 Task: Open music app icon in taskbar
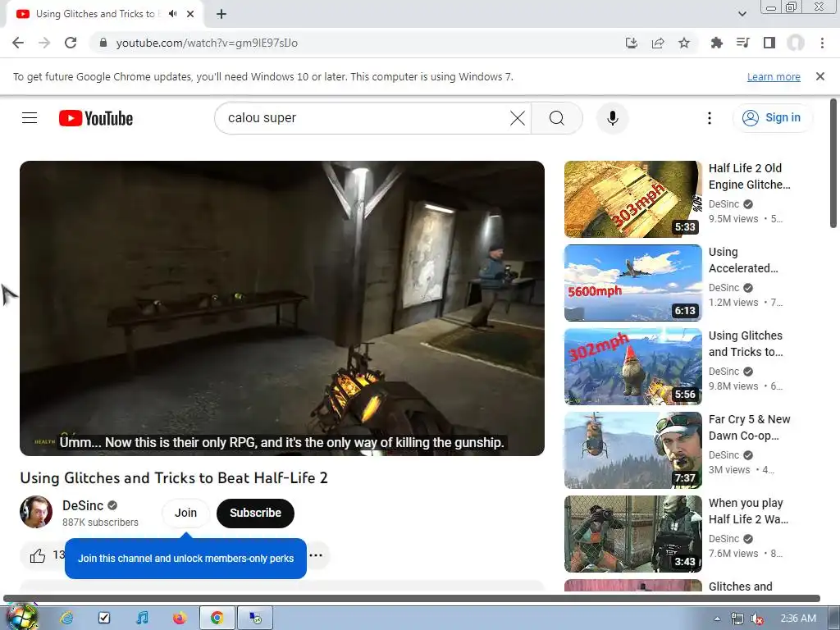(x=142, y=618)
